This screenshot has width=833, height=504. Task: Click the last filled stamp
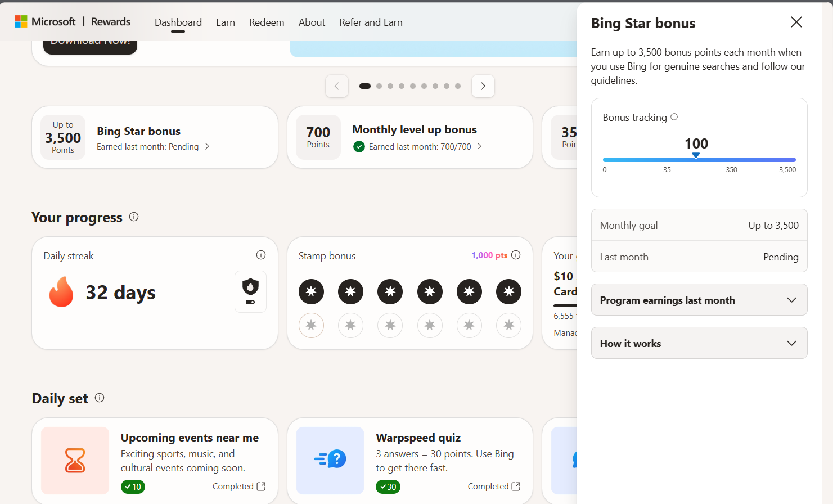(x=508, y=291)
